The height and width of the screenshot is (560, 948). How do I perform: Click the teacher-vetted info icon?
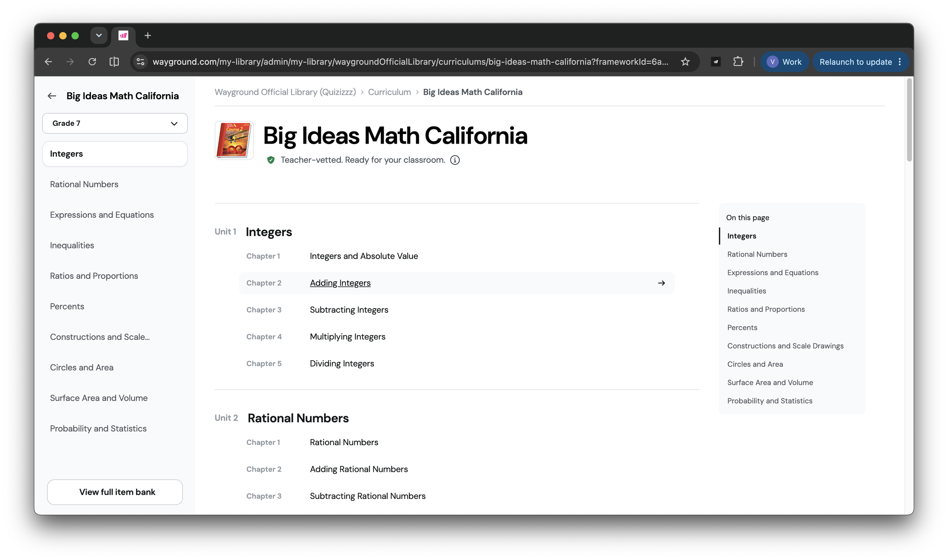pyautogui.click(x=455, y=160)
